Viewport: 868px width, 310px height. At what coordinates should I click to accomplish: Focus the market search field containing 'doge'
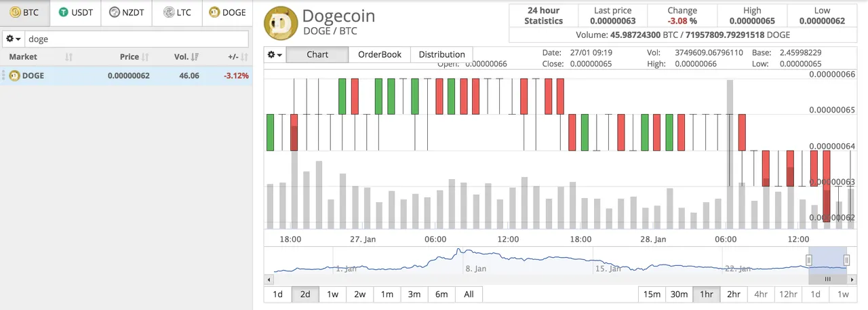[137, 39]
